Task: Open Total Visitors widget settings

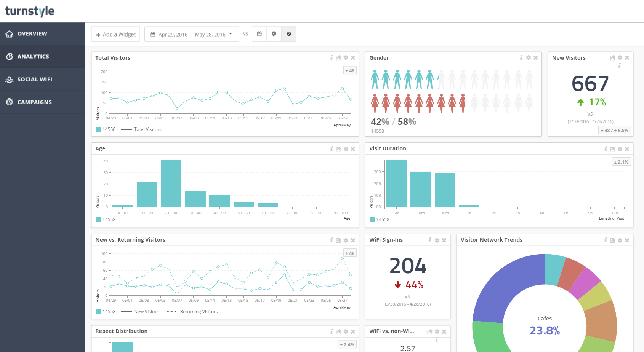Action: pos(346,58)
